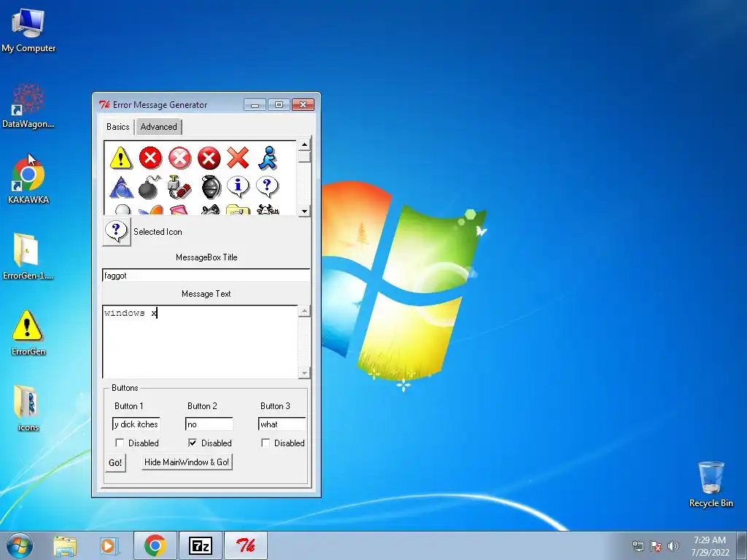Uncheck the Disabled checkbox under Button 2
The height and width of the screenshot is (560, 747).
click(x=193, y=443)
